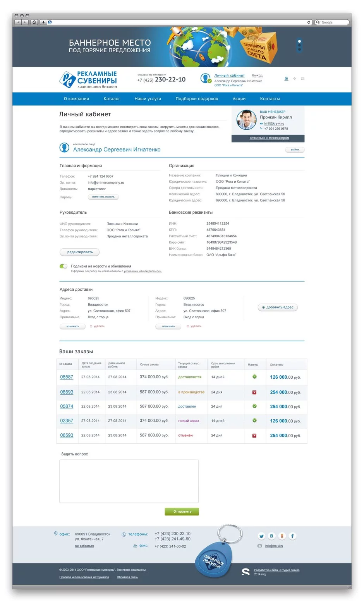Click the home icon in the header

click(286, 79)
